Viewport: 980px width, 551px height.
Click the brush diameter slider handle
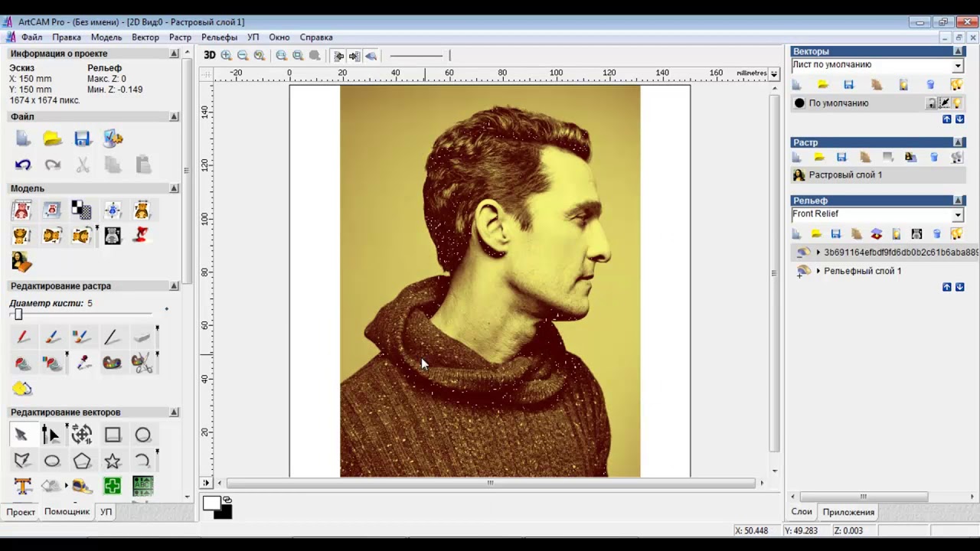pos(18,315)
